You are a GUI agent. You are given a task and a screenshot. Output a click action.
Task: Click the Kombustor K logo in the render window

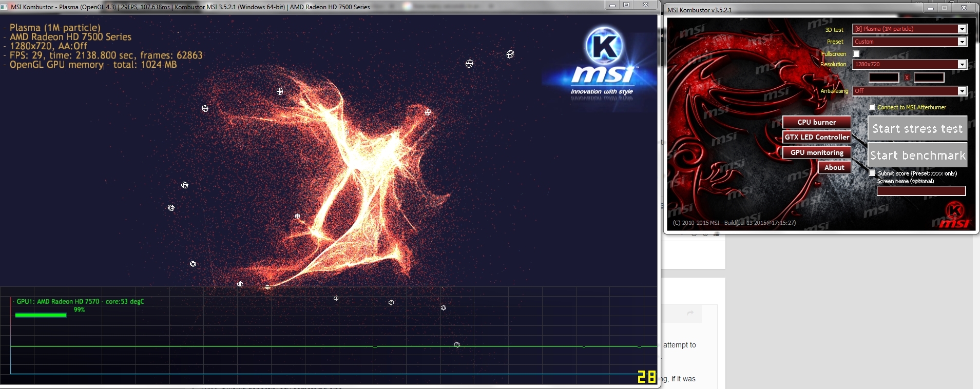point(604,46)
